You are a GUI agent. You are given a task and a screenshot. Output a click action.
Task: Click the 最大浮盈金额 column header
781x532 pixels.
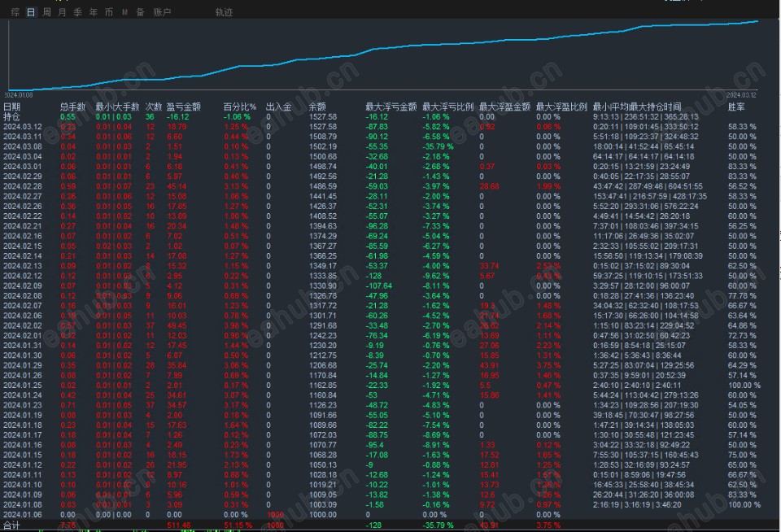coord(504,107)
